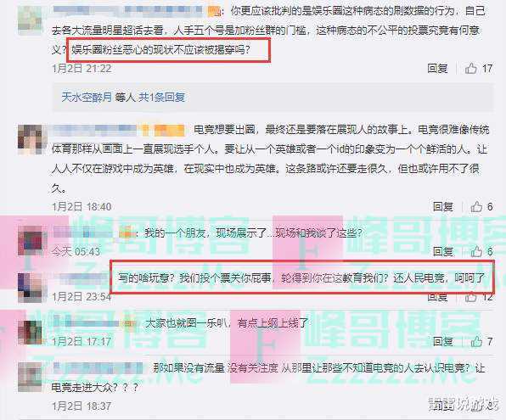Click the 1月2日 18:37 timestamp
This screenshot has width=506, height=420.
(82, 406)
